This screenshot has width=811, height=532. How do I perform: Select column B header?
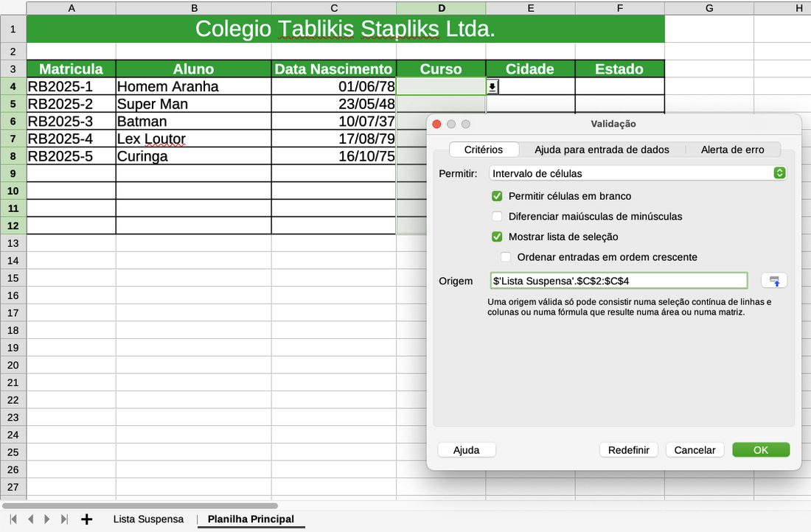(x=194, y=8)
